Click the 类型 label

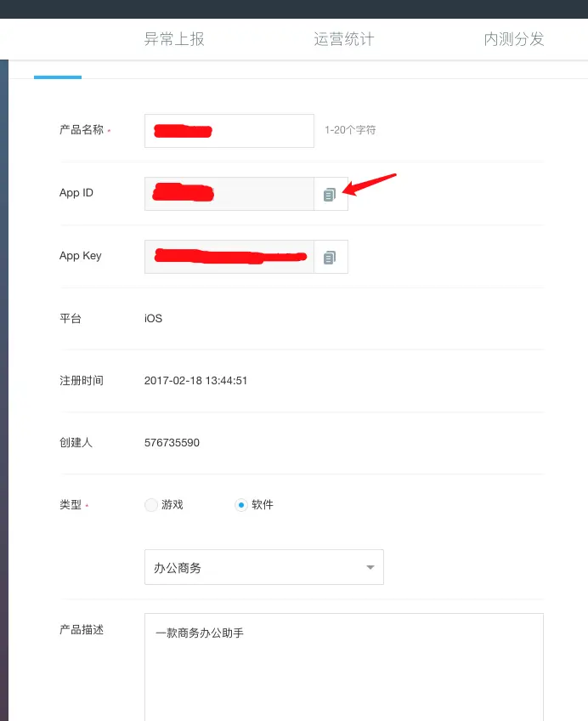[71, 505]
